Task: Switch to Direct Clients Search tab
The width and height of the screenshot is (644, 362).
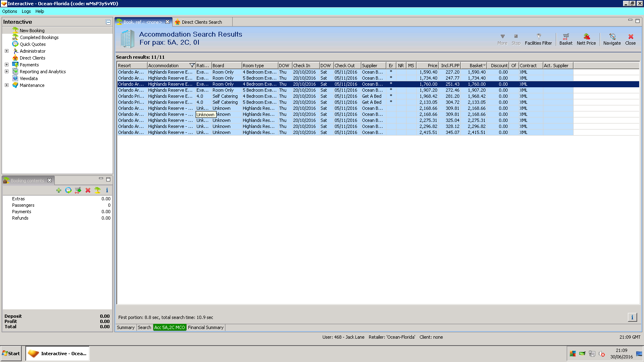Action: (201, 22)
